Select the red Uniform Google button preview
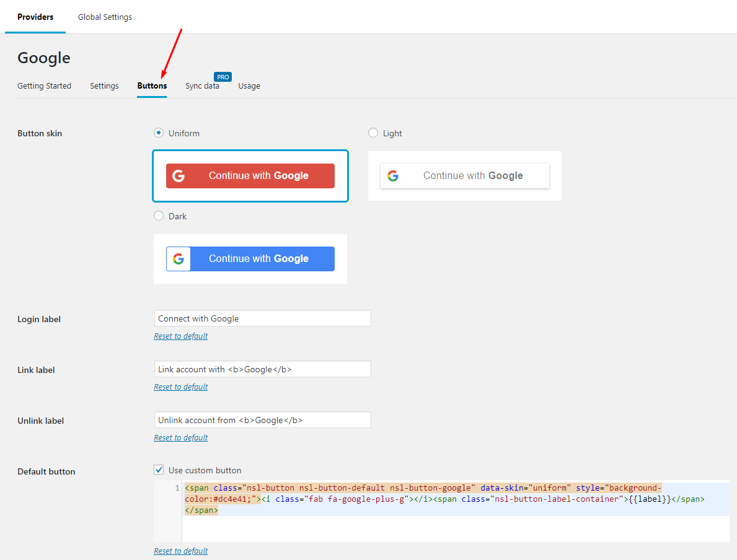 tap(250, 176)
